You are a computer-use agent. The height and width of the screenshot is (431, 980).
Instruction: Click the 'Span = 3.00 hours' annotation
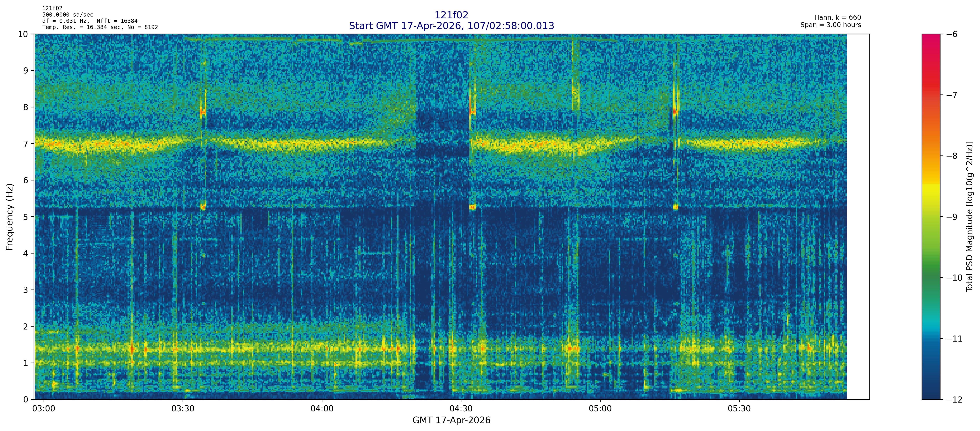[830, 25]
